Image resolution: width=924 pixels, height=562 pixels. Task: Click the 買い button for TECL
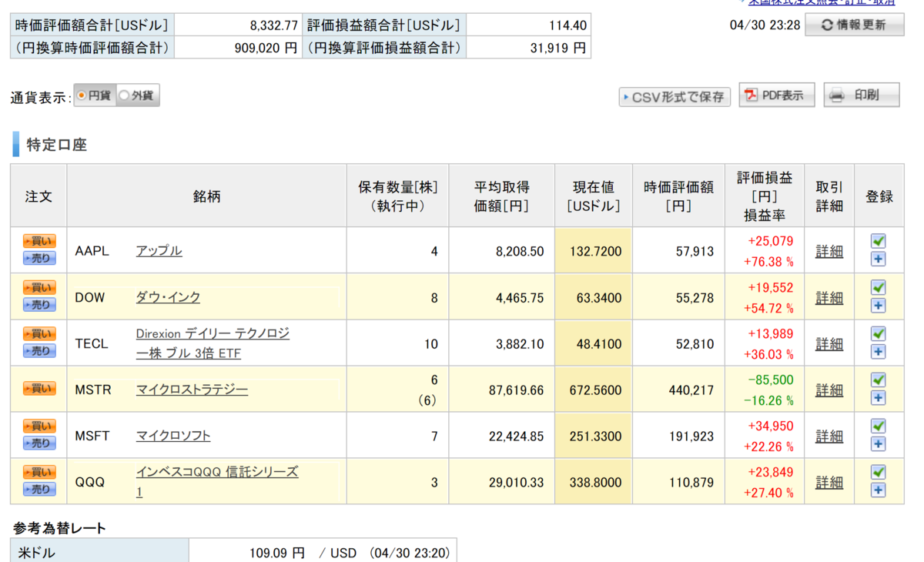tap(39, 333)
